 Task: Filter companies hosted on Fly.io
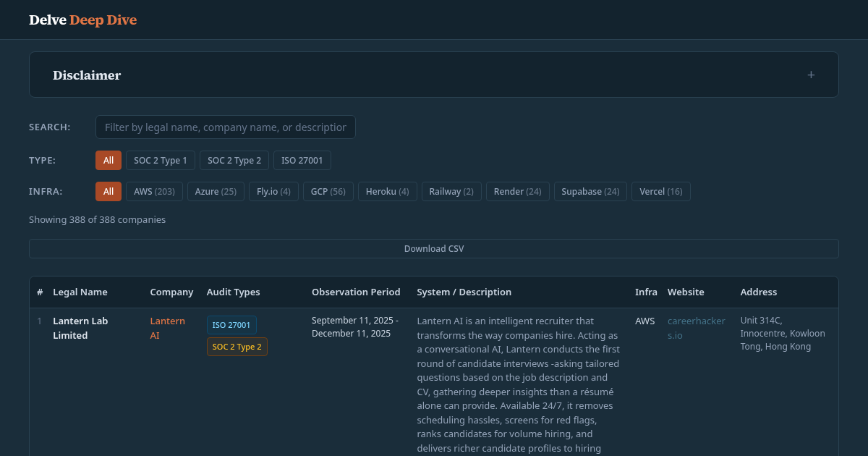click(x=273, y=191)
